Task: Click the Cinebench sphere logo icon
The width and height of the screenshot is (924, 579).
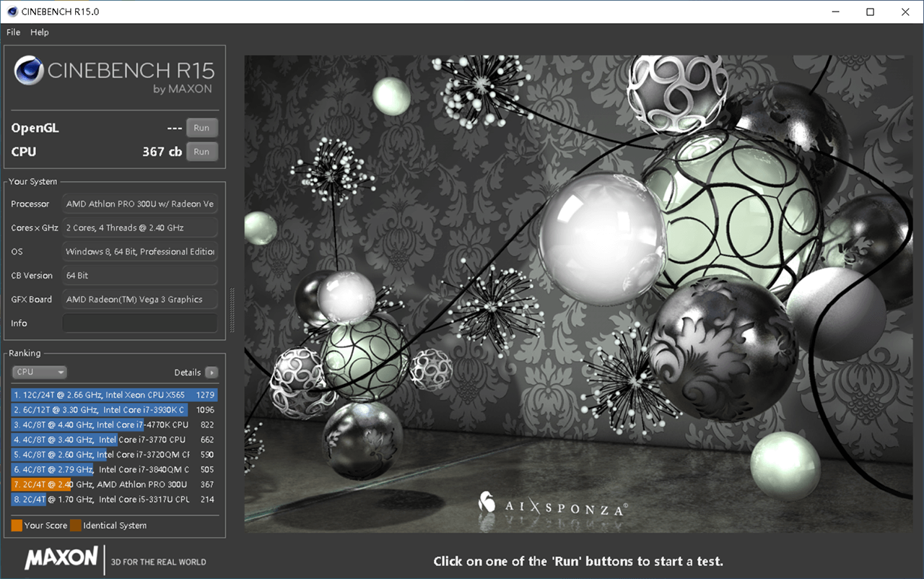Action: click(29, 71)
